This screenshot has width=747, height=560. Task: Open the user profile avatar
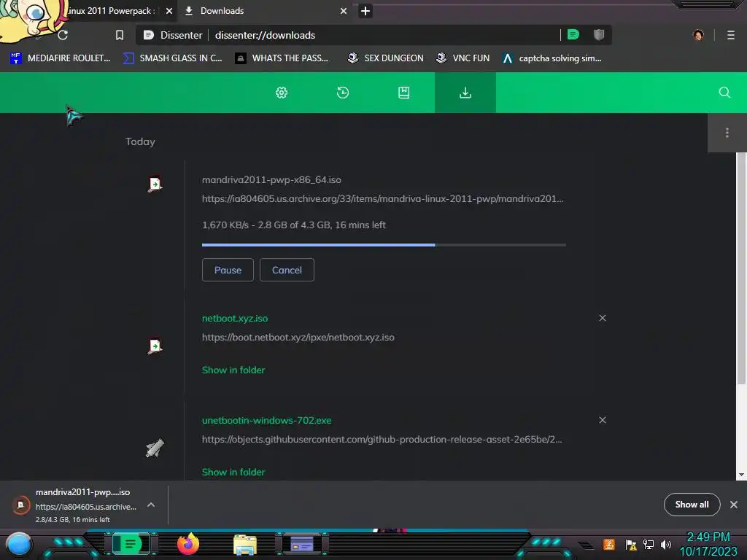pos(698,35)
